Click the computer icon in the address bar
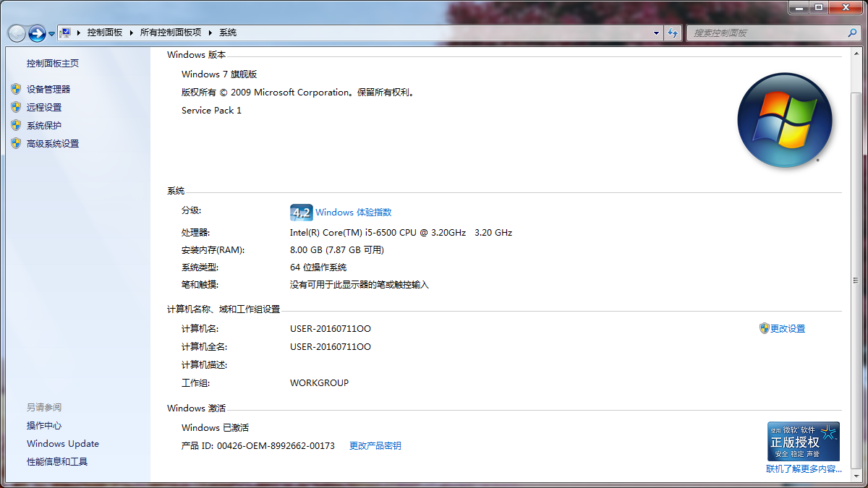Viewport: 868px width, 488px height. point(66,33)
